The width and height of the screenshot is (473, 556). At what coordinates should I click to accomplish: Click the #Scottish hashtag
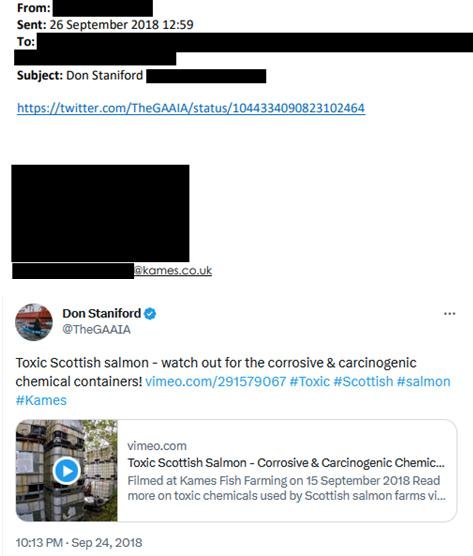click(x=363, y=382)
